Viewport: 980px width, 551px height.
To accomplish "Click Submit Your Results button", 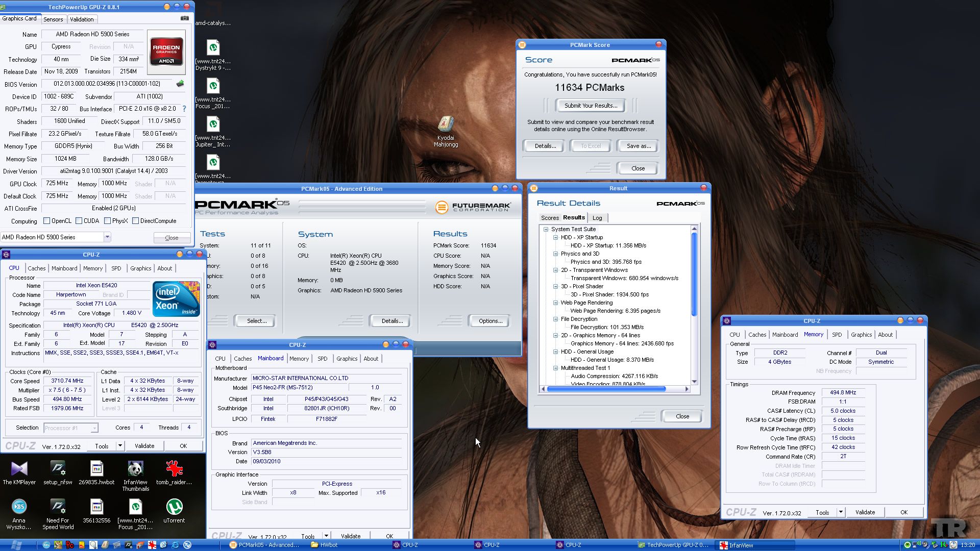I will tap(591, 106).
